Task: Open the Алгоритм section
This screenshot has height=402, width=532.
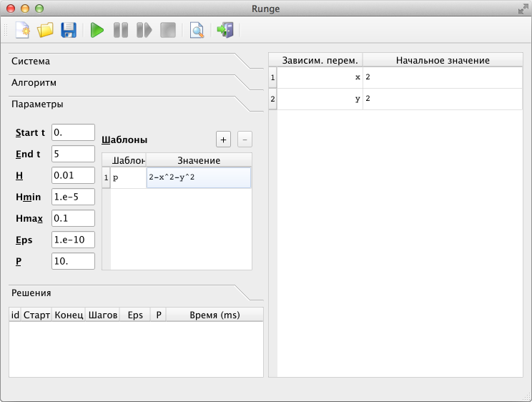Action: (x=136, y=82)
